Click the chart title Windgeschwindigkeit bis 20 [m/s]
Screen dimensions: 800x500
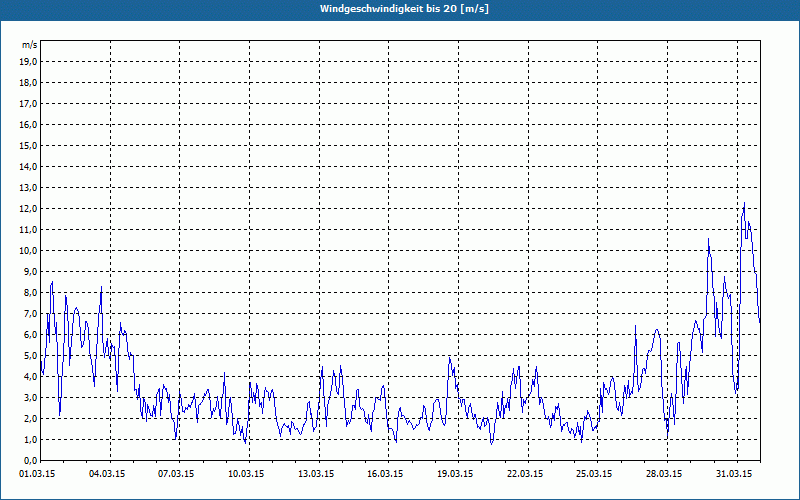(404, 9)
